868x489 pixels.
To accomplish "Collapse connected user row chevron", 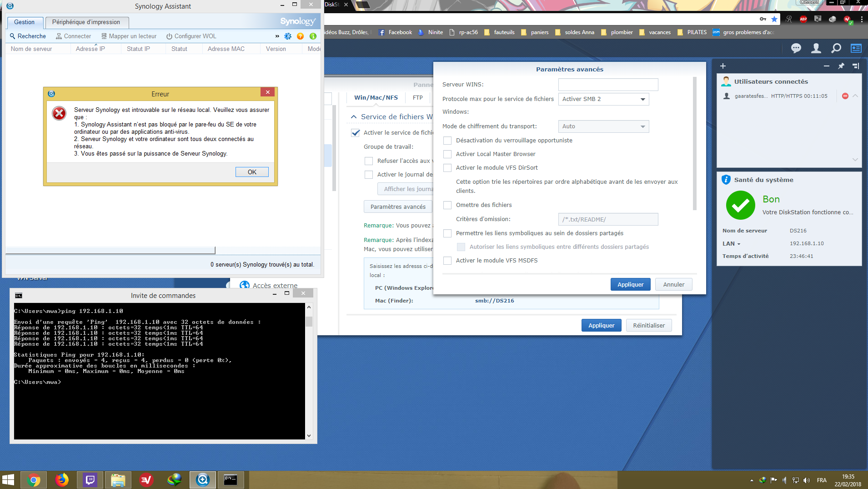I will click(x=855, y=96).
